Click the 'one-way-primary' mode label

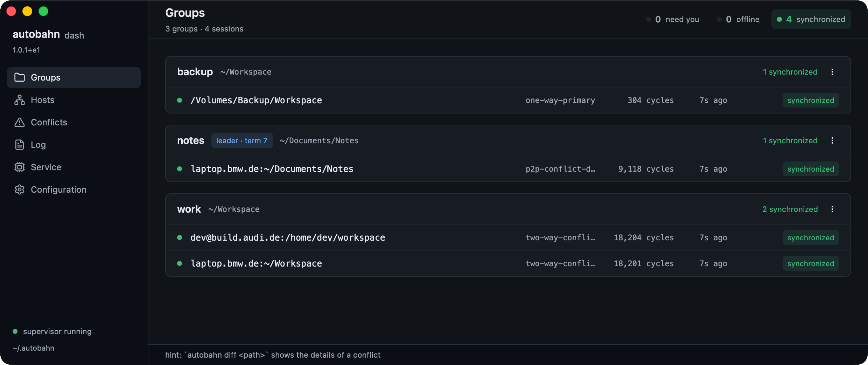click(560, 100)
